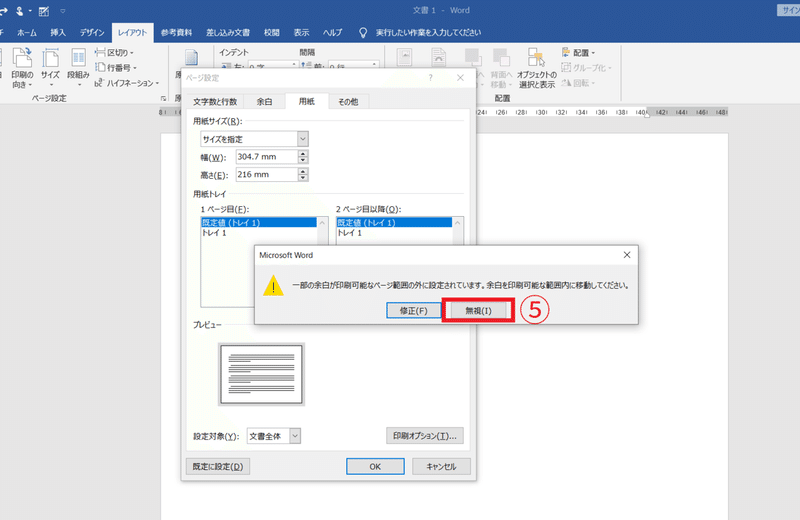Click the 原稿用紙 manuscript paper icon

[x=191, y=59]
